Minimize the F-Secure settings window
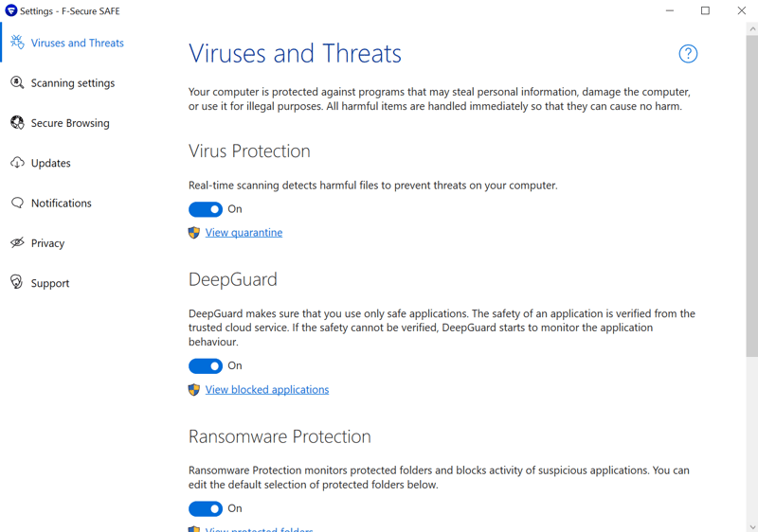The width and height of the screenshot is (758, 532). (x=670, y=10)
